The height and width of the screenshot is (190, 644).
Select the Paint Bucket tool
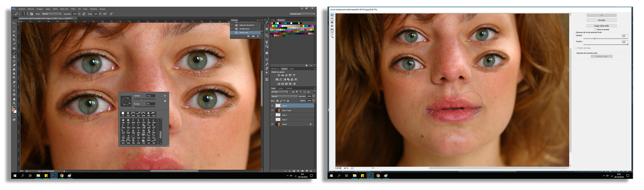pos(14,69)
